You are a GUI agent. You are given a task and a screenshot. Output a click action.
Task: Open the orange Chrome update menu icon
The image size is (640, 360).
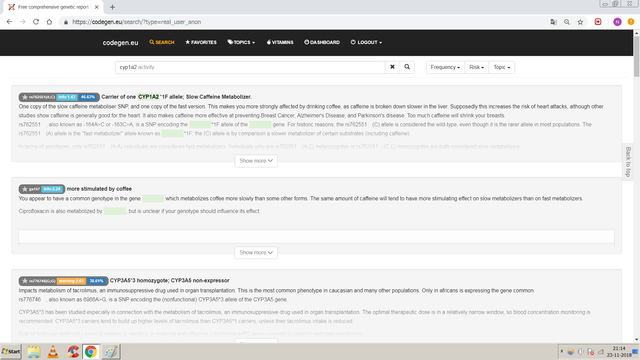[631, 22]
